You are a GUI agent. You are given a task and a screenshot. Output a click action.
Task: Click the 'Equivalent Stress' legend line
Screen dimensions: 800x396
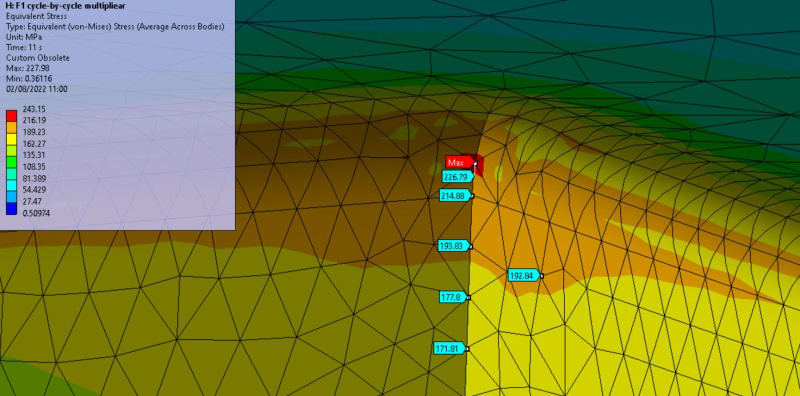tap(35, 16)
